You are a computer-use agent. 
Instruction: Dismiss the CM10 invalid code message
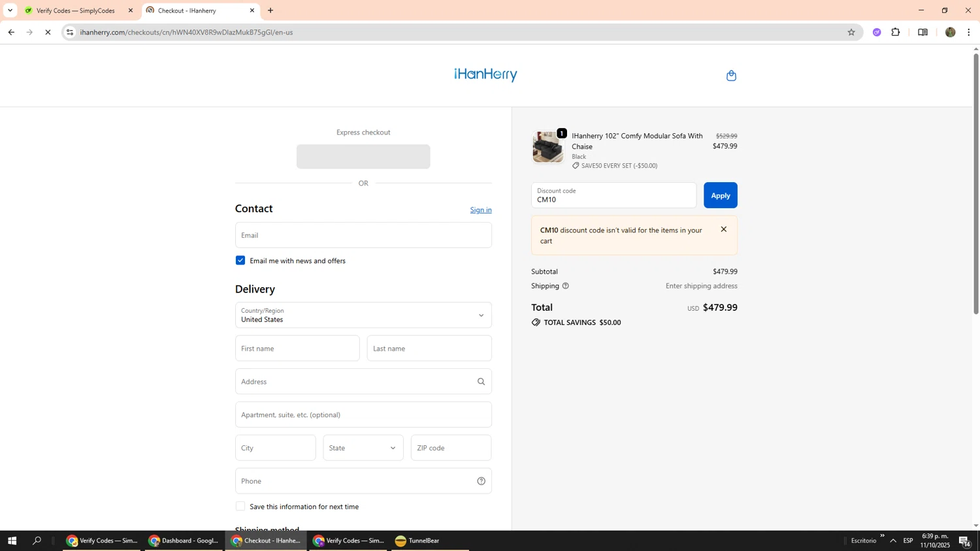click(x=723, y=229)
